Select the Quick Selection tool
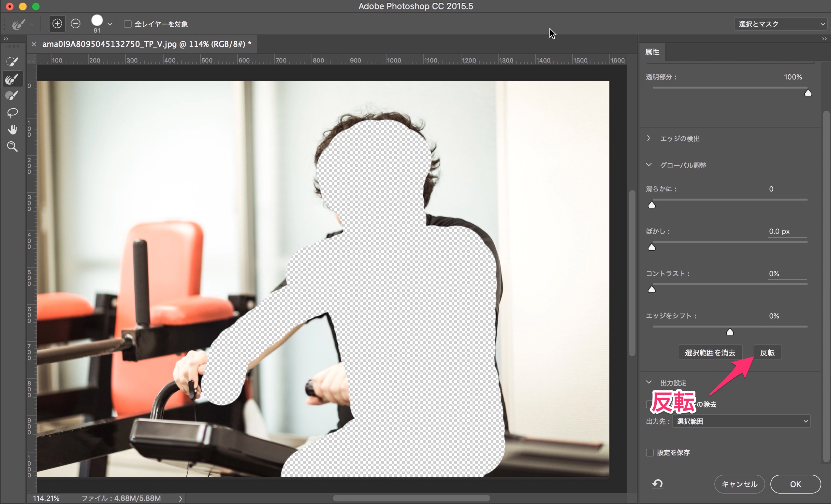The image size is (831, 504). pyautogui.click(x=12, y=62)
